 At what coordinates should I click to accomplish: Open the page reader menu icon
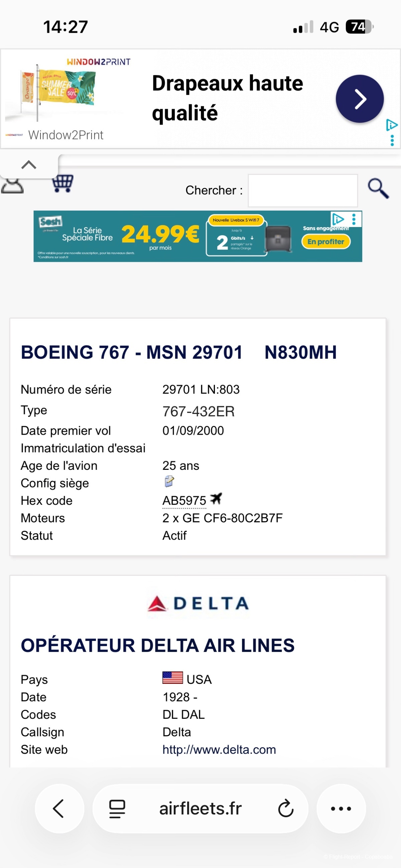pyautogui.click(x=117, y=809)
